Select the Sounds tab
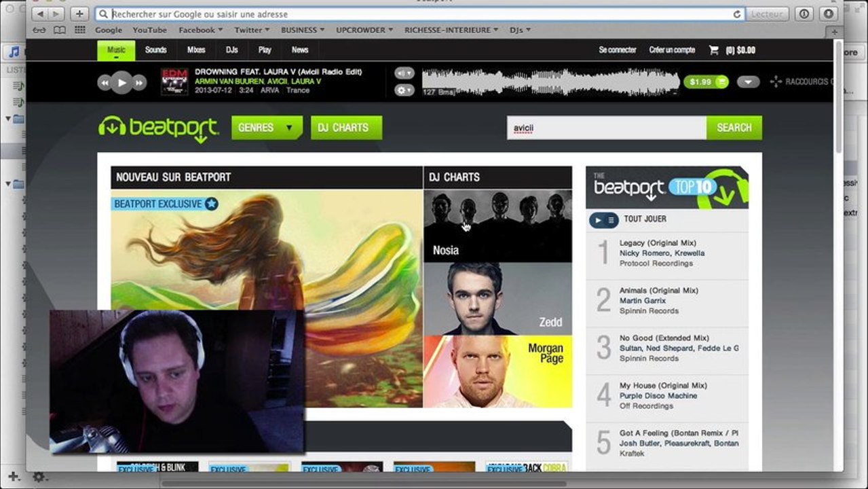This screenshot has width=868, height=489. pyautogui.click(x=155, y=50)
